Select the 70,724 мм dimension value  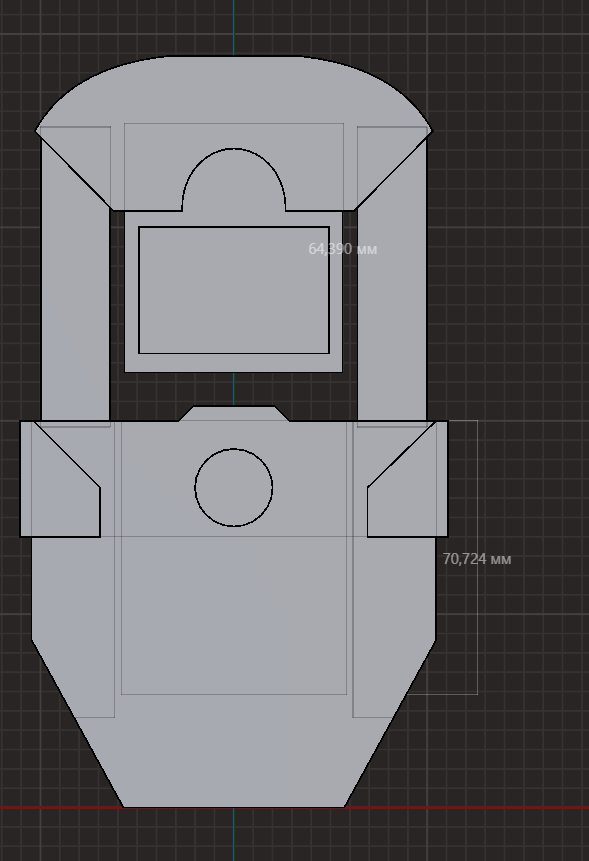476,559
